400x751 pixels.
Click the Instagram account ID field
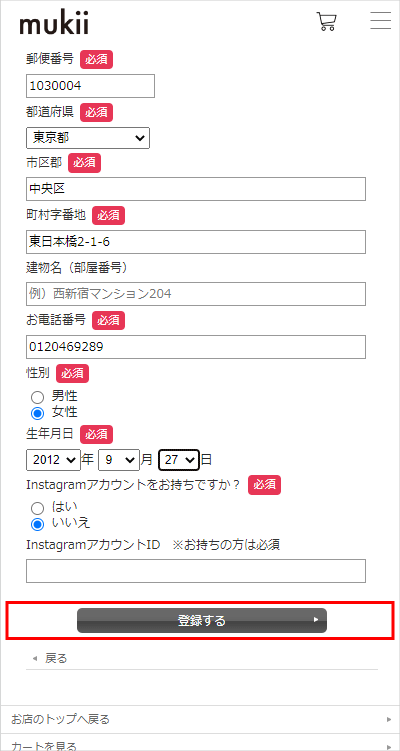click(x=196, y=571)
